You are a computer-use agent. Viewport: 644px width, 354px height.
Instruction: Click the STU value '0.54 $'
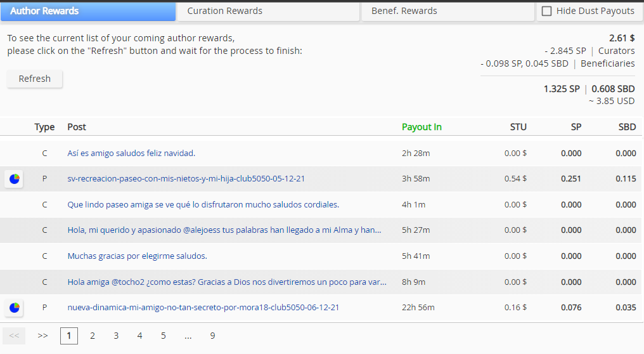(x=515, y=179)
